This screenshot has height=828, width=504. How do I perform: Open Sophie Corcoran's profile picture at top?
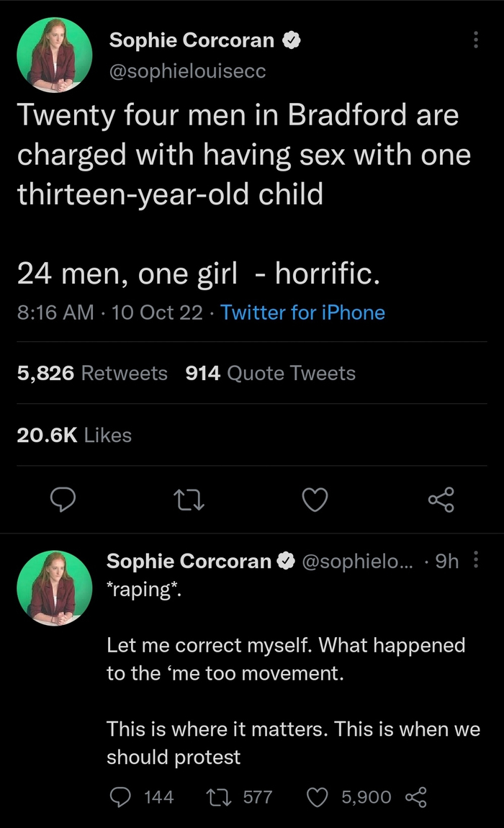[55, 55]
